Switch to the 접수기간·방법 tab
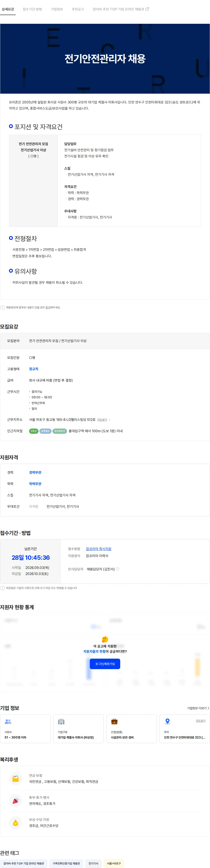 click(32, 9)
